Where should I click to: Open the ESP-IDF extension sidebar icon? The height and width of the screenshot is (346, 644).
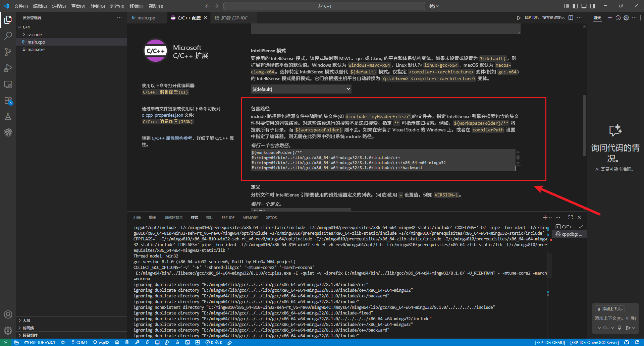point(8,132)
